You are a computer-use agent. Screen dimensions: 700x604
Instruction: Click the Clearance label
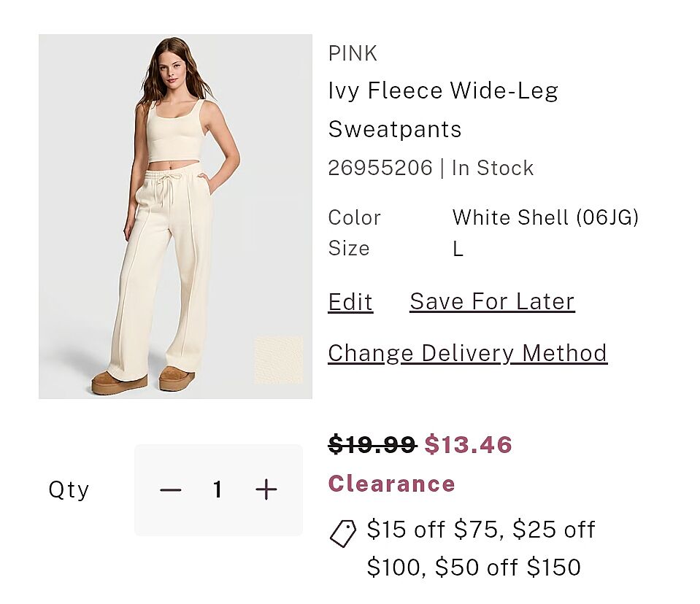coord(391,484)
